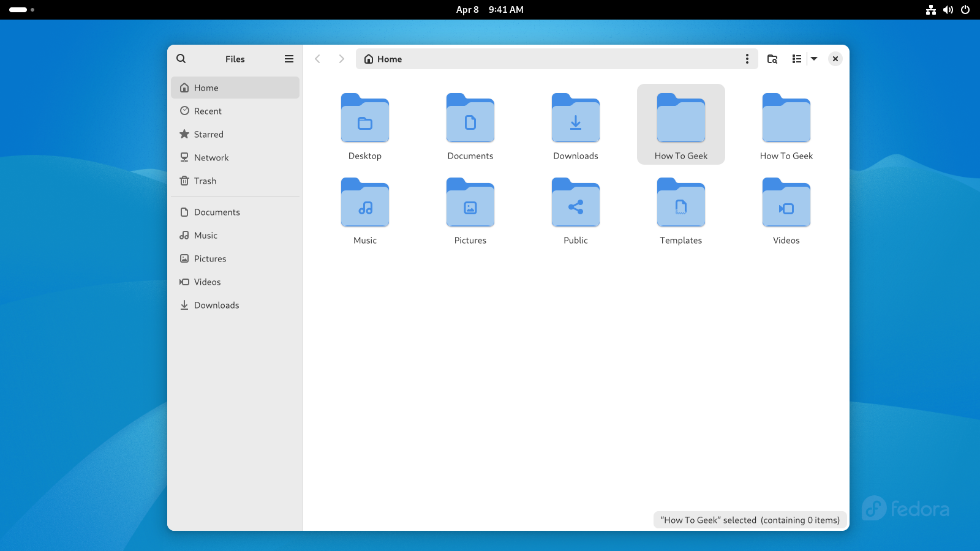Open the hamburger menu in Files
980x551 pixels.
coord(288,59)
